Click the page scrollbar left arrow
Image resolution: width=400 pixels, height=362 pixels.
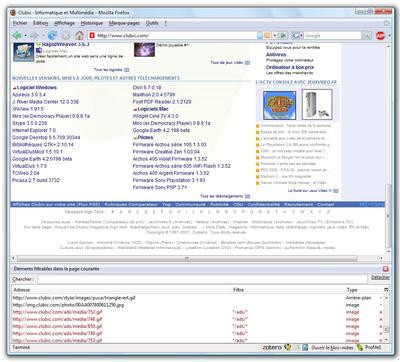[14, 258]
